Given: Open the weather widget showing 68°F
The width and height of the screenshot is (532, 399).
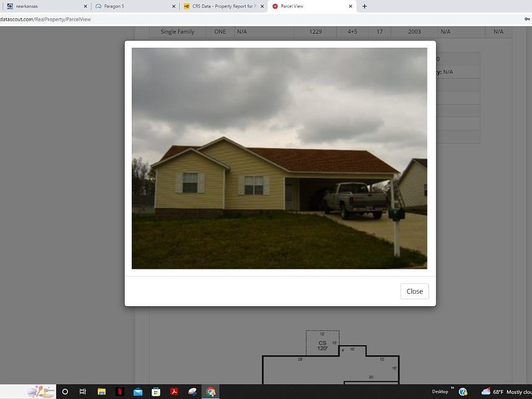Looking at the screenshot, I should coord(506,392).
